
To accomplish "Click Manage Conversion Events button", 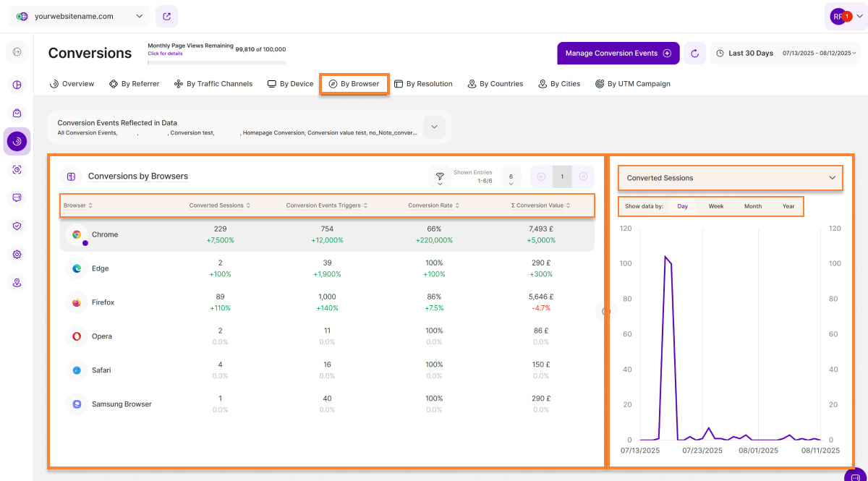I will [618, 54].
